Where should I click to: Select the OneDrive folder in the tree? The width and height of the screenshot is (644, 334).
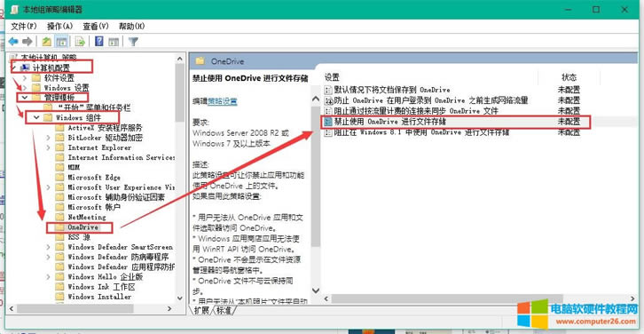[x=83, y=227]
